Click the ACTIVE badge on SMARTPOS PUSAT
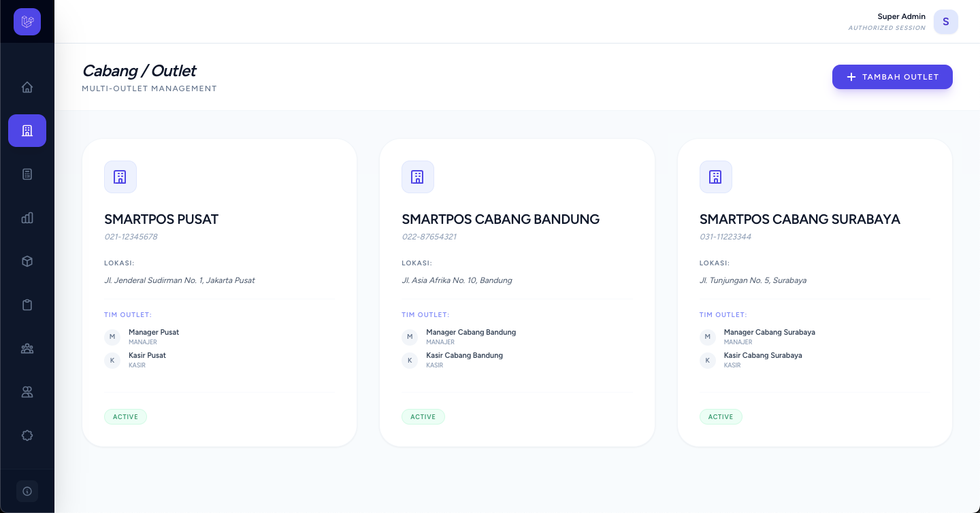This screenshot has height=513, width=980. click(125, 417)
